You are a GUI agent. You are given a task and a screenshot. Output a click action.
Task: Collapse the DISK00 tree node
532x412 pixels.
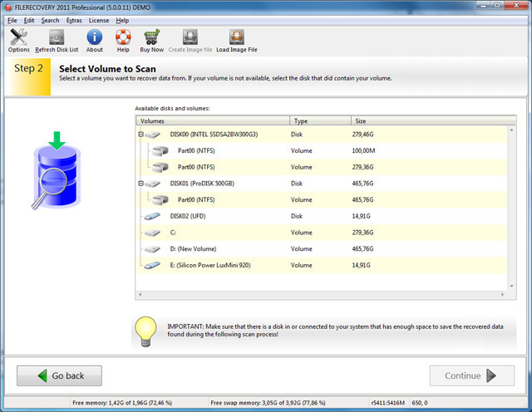coord(140,135)
